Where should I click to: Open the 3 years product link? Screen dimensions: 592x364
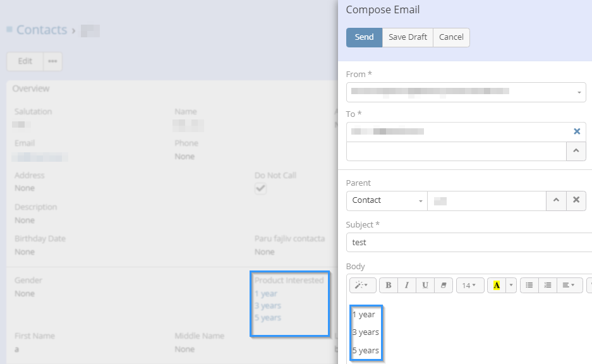coord(268,305)
